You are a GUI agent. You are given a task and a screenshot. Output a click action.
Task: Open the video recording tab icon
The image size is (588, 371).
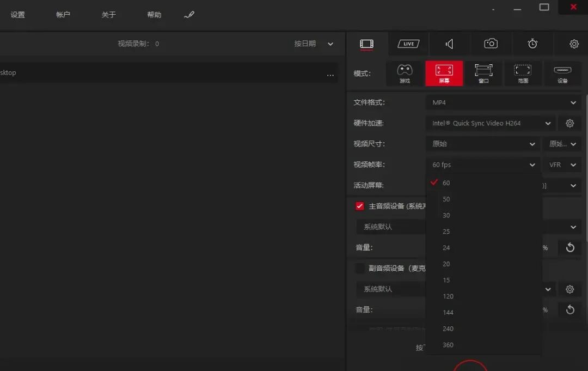point(366,44)
